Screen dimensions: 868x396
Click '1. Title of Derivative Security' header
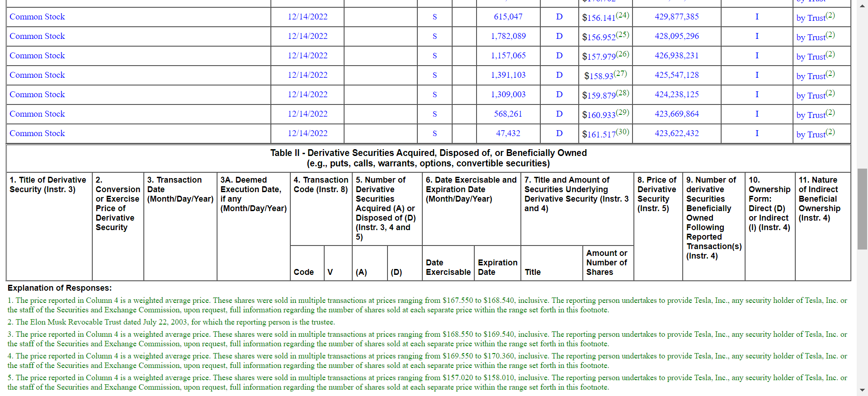click(x=48, y=184)
